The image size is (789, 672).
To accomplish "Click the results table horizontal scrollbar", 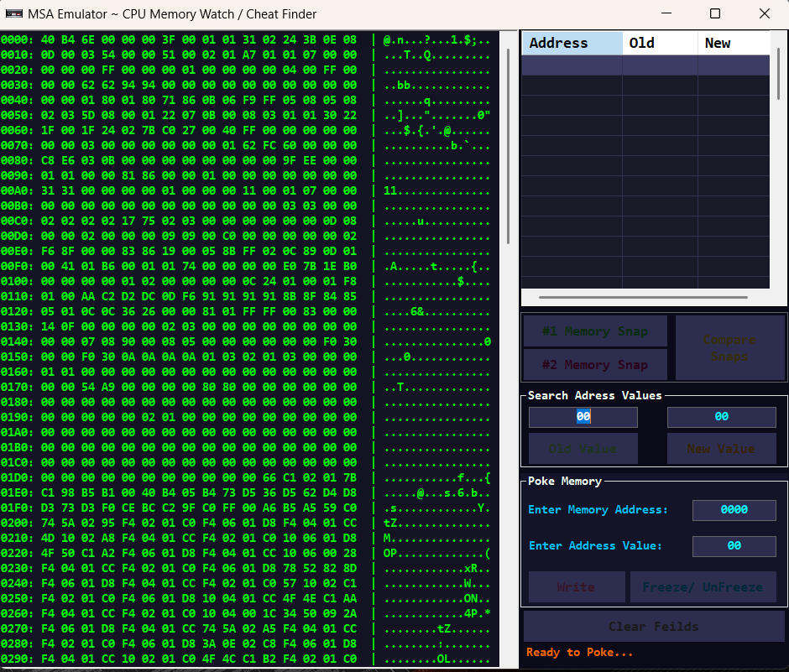I will coord(643,297).
